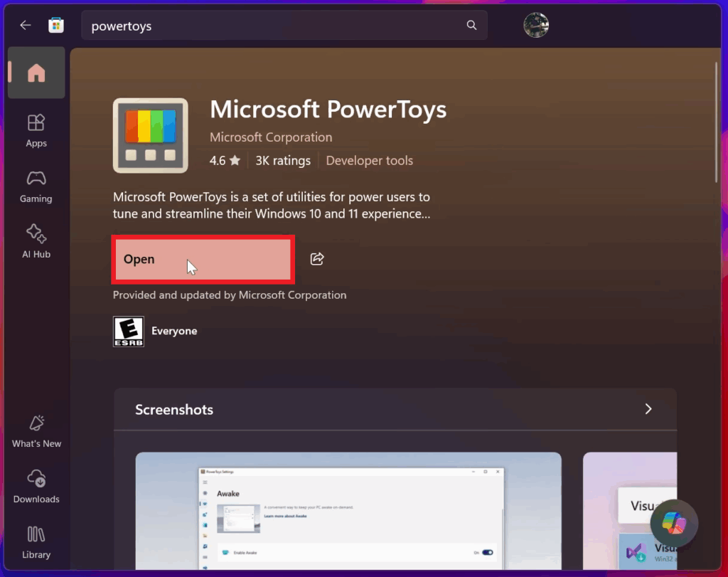View Downloads in the sidebar
The height and width of the screenshot is (577, 728).
[x=36, y=487]
